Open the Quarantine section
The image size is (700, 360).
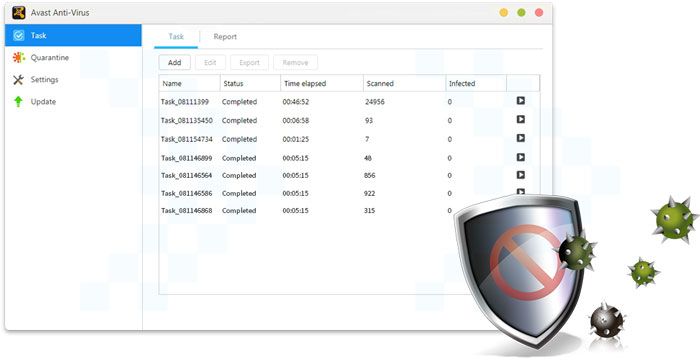coord(73,58)
